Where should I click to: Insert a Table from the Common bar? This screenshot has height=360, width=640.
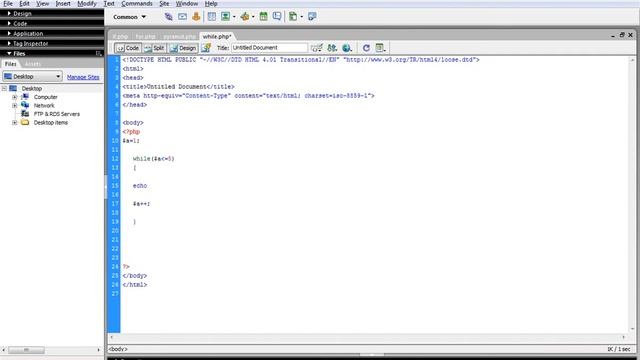(211, 17)
